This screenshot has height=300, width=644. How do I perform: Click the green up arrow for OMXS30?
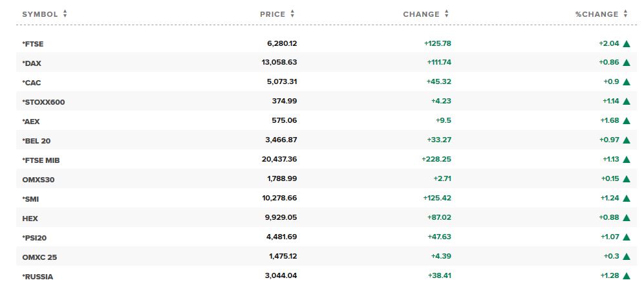point(627,179)
